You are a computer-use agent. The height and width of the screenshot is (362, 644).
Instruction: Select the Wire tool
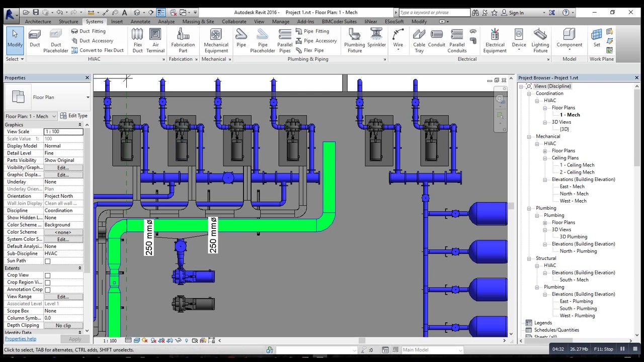[x=398, y=40]
